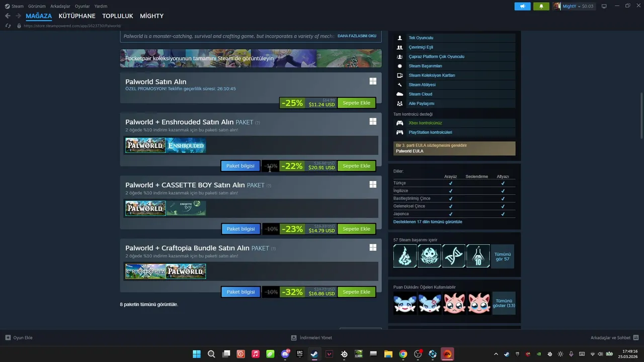Open Steam Başarımları feature
The height and width of the screenshot is (362, 644).
pyautogui.click(x=454, y=66)
